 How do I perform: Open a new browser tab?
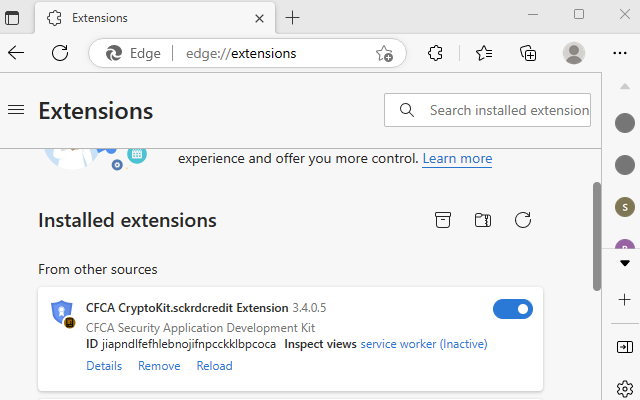(292, 17)
